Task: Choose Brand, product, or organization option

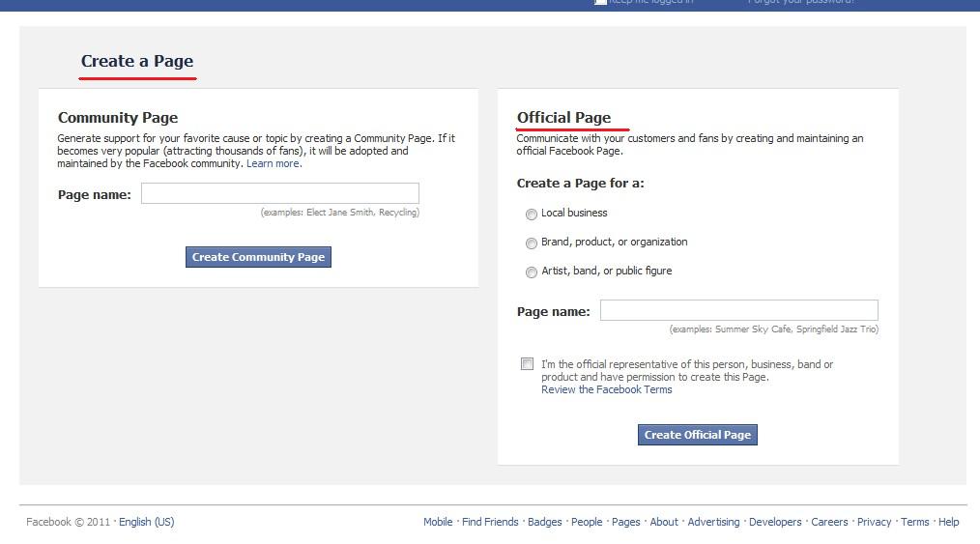Action: pos(532,243)
